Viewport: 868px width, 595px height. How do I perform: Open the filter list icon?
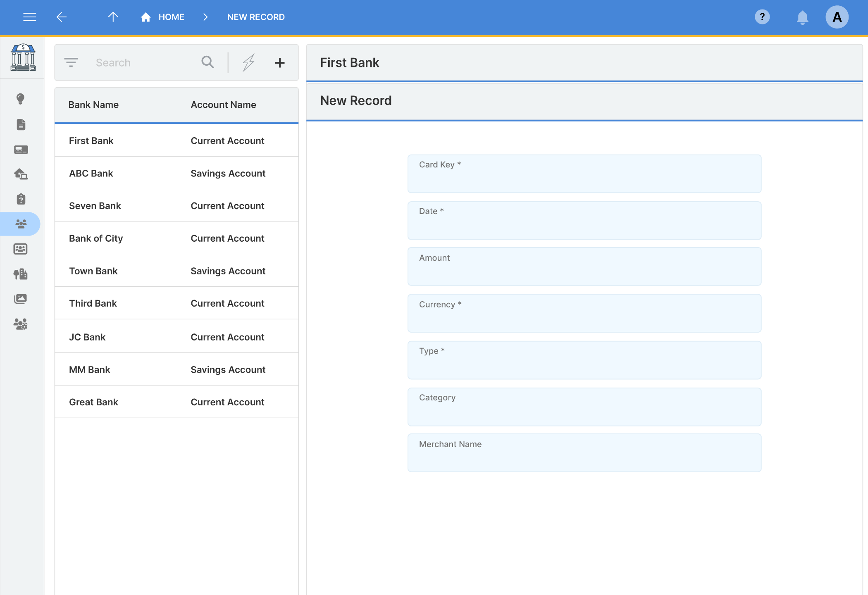click(71, 62)
